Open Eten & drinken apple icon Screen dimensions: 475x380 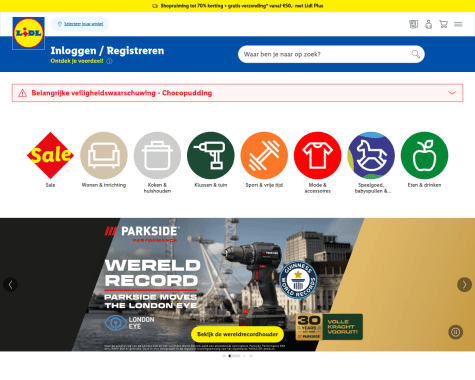pos(424,155)
